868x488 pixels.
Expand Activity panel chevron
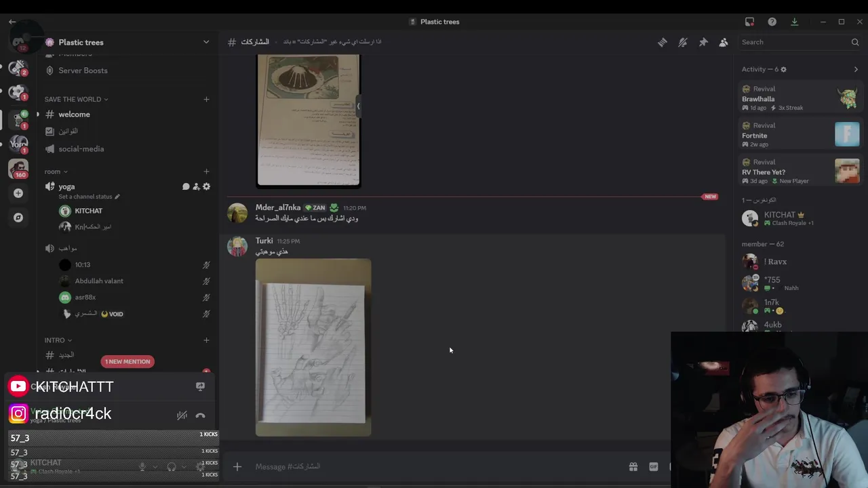[856, 69]
